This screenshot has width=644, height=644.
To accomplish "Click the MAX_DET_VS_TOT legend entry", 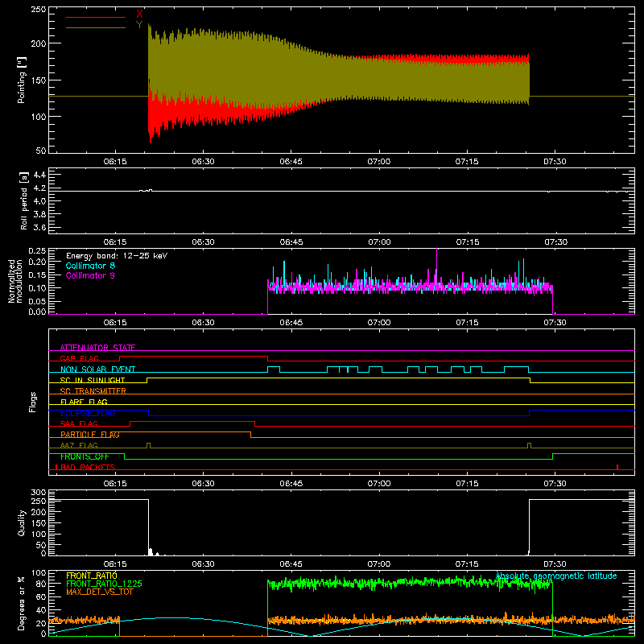I will coord(100,592).
